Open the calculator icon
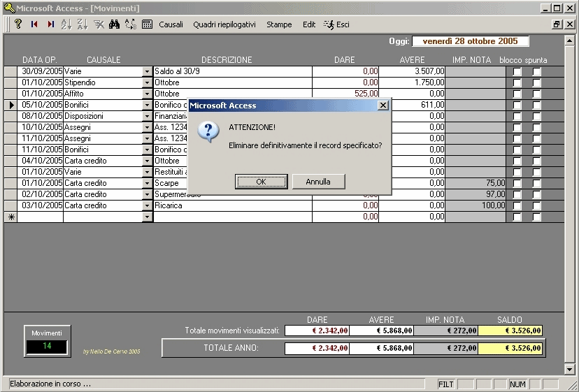Screen dimensions: 579x392 147,24
